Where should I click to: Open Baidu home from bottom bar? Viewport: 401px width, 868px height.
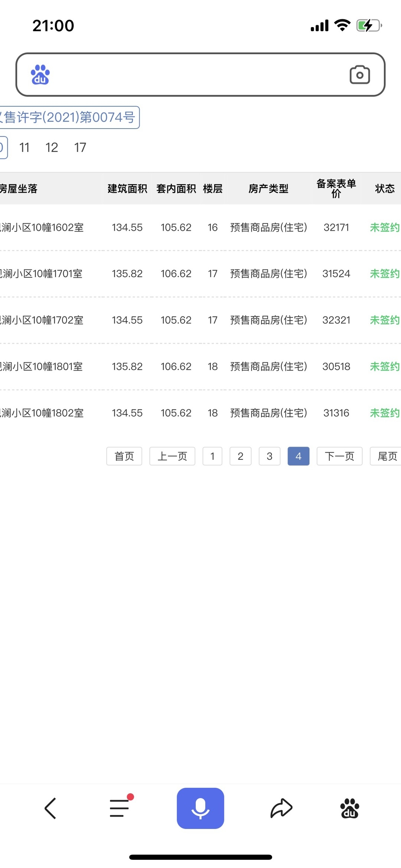point(349,808)
